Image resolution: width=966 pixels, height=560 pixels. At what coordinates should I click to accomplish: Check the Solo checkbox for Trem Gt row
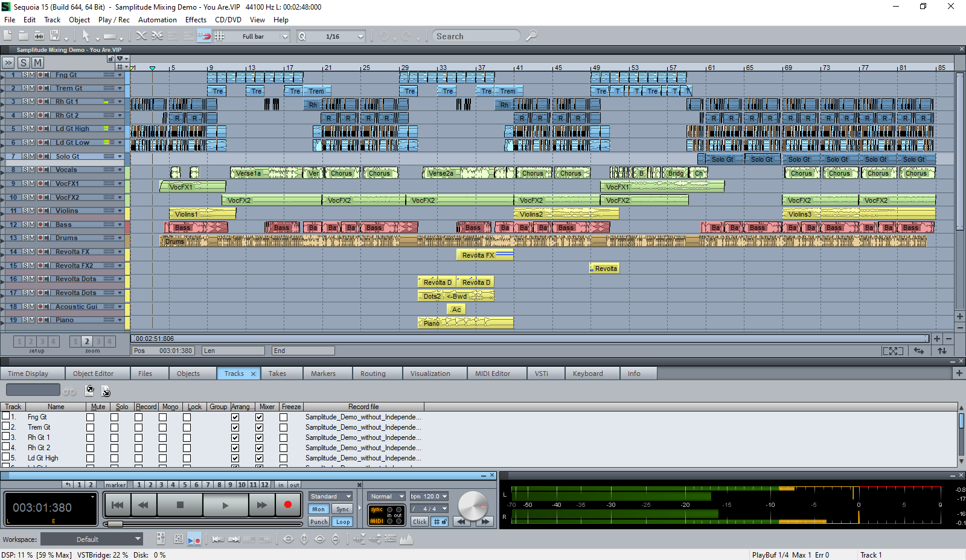[x=114, y=428]
